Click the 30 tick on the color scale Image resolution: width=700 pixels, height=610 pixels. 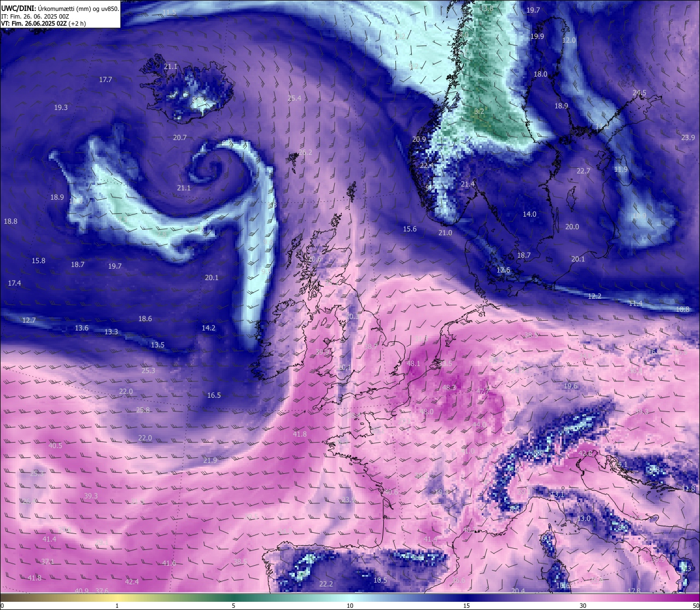[x=583, y=606]
